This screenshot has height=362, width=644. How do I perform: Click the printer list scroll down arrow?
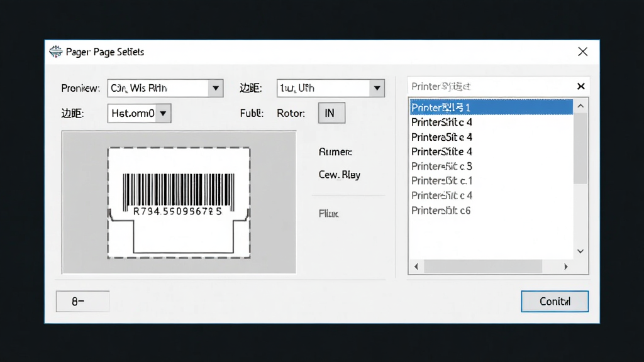(x=580, y=251)
